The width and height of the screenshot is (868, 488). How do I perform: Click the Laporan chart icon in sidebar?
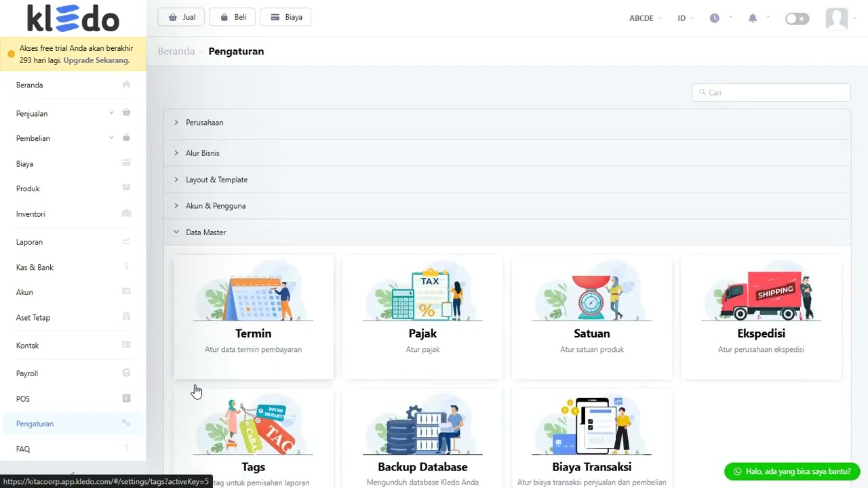(x=126, y=241)
